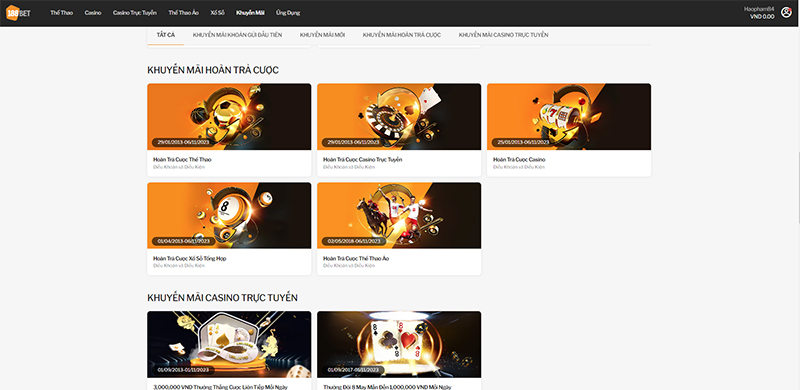The width and height of the screenshot is (800, 390).
Task: Open the roulette banner for Casino Trực Tuyến
Action: coord(399,117)
